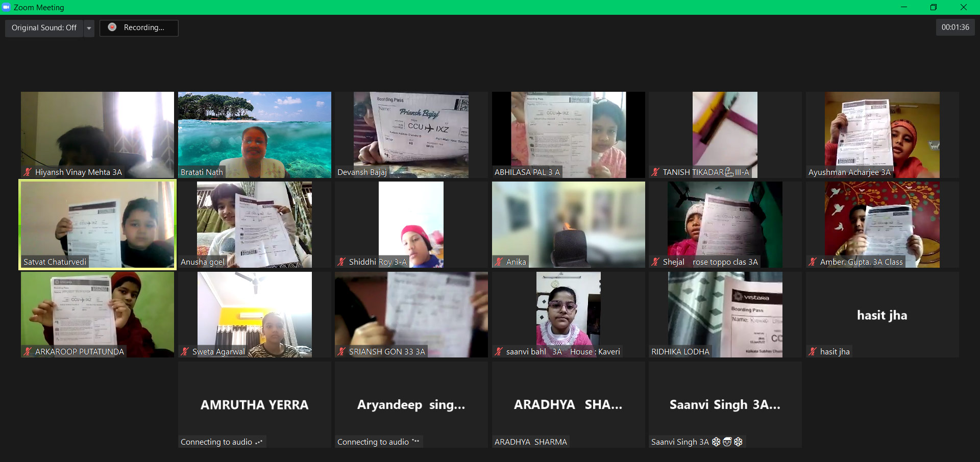Click muted mic icon beside hasit jha
980x462 pixels.
[813, 352]
